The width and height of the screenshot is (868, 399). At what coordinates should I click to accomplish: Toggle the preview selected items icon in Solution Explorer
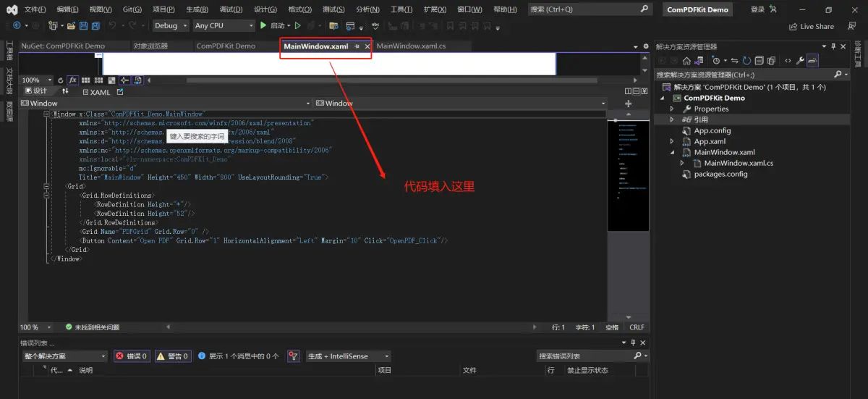coord(813,61)
